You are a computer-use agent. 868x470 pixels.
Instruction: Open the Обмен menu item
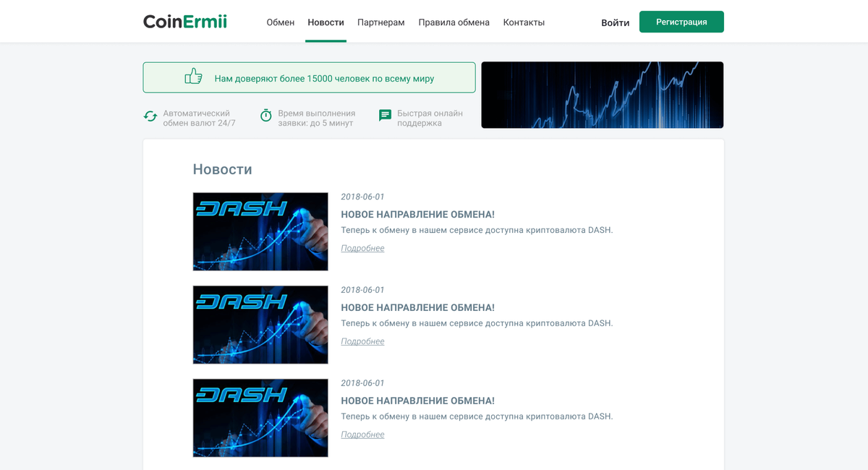pos(281,22)
